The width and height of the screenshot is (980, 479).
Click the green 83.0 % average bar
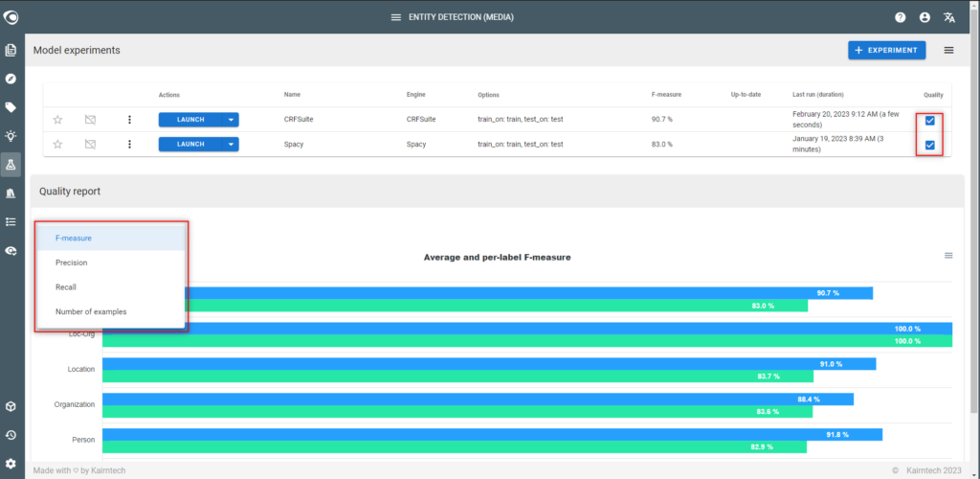pyautogui.click(x=496, y=306)
